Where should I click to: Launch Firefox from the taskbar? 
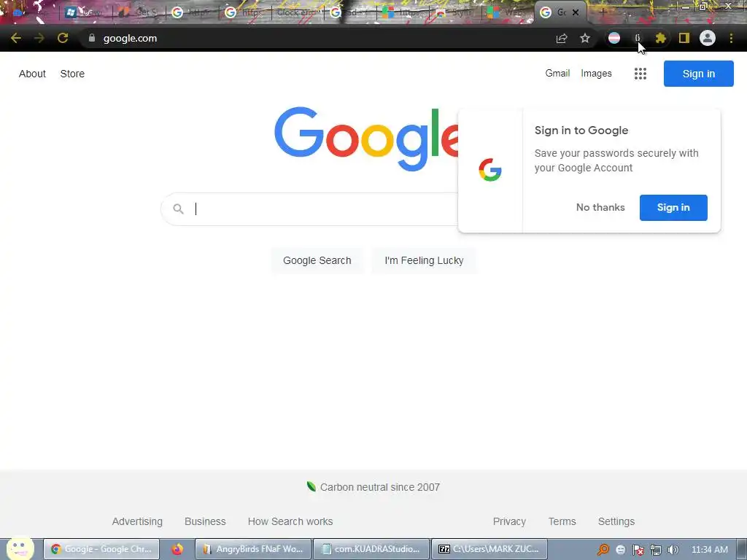(177, 549)
